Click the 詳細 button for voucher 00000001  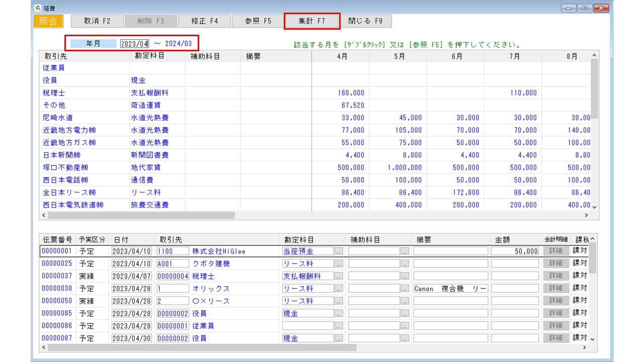tap(555, 251)
